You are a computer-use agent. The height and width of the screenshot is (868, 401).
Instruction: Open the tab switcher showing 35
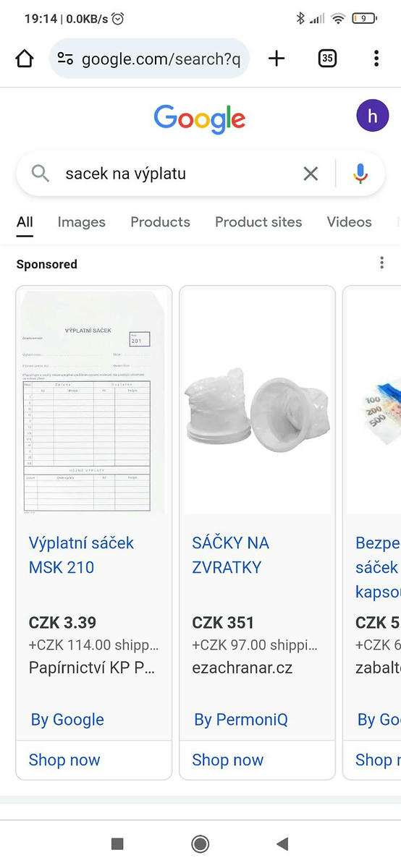pos(327,59)
